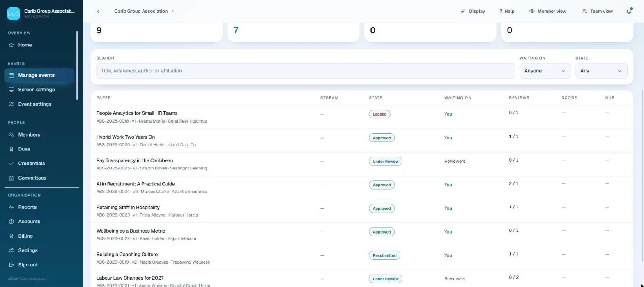The height and width of the screenshot is (287, 644).
Task: Go back using the header back arrow
Action: [98, 11]
